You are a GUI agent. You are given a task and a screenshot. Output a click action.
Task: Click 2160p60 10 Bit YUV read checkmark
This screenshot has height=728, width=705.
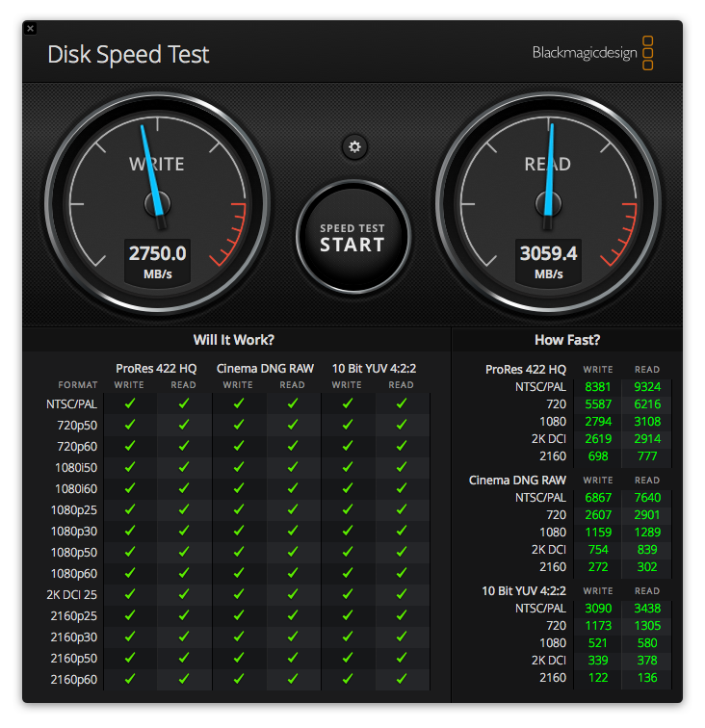[402, 679]
